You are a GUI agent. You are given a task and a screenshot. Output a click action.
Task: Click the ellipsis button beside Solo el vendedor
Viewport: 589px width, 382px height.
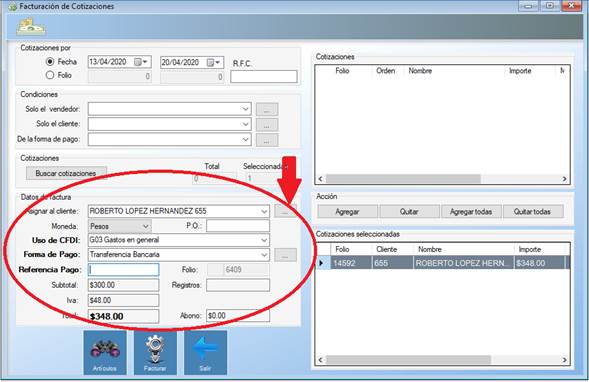click(x=267, y=109)
